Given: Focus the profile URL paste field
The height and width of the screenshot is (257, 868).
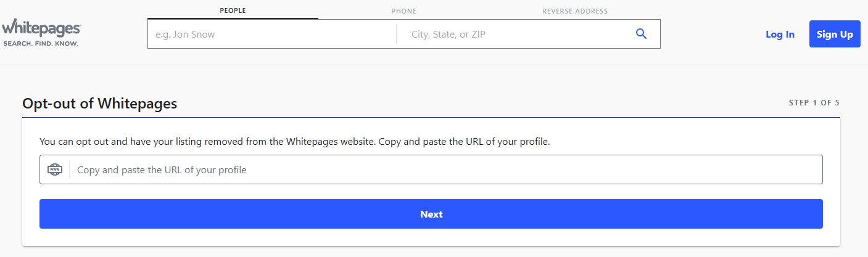Looking at the screenshot, I should [x=444, y=169].
